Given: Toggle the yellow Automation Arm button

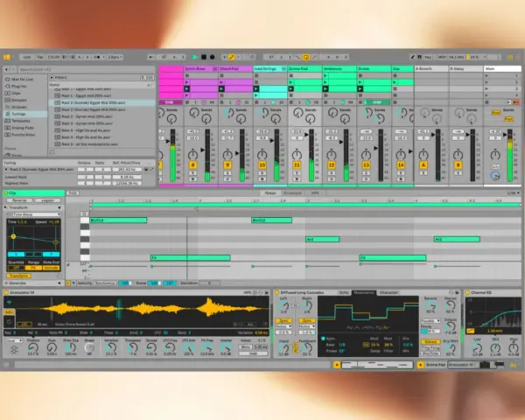Looking at the screenshot, I should click(231, 57).
